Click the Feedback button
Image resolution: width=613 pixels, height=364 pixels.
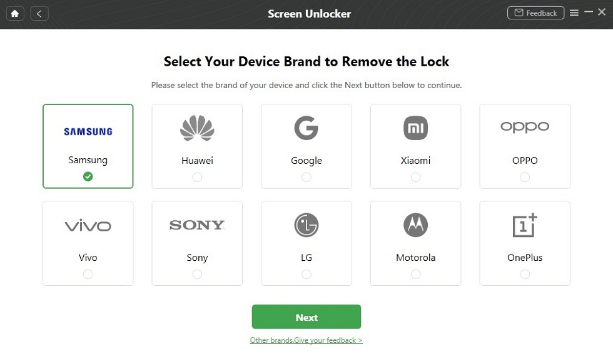tap(535, 13)
